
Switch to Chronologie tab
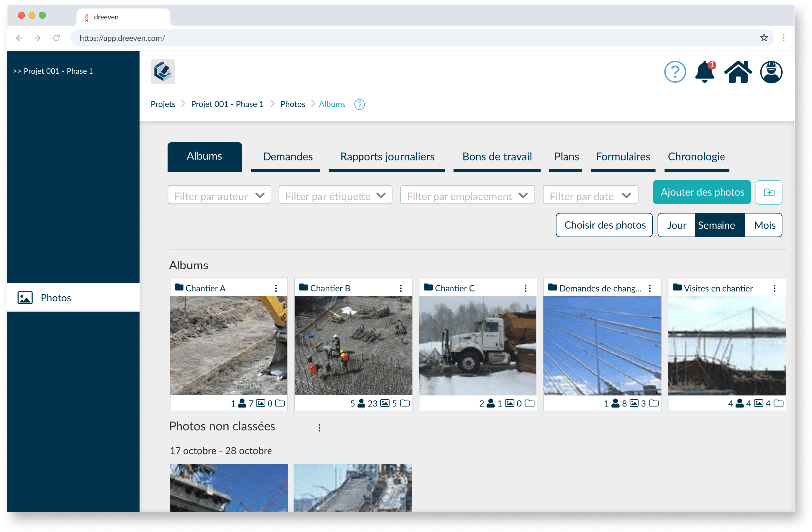pos(696,157)
